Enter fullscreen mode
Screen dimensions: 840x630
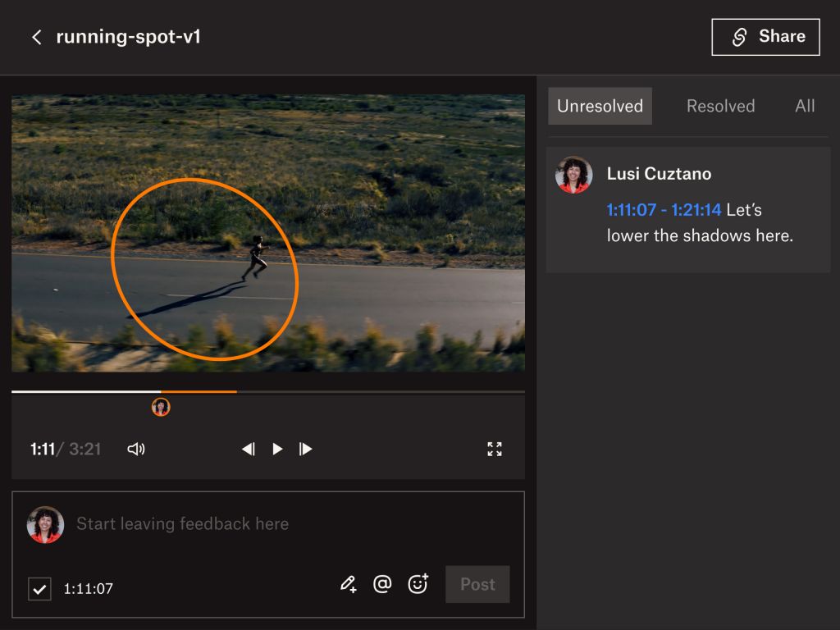[x=495, y=449]
